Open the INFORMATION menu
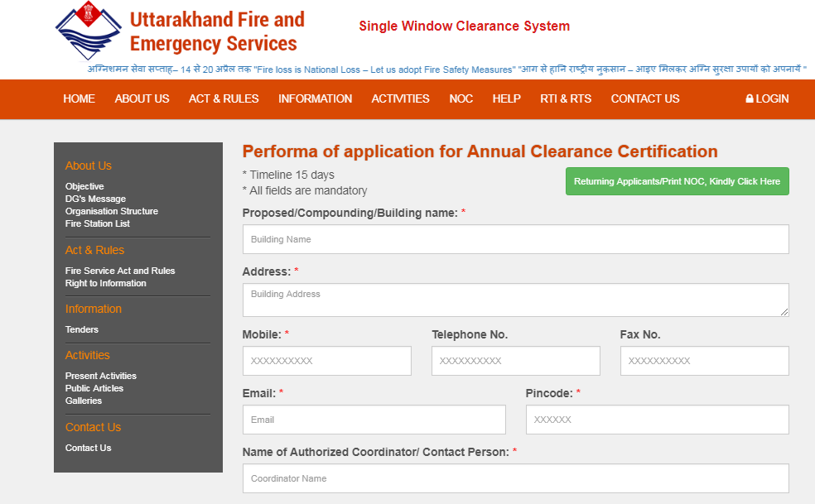The image size is (815, 504). pos(315,98)
